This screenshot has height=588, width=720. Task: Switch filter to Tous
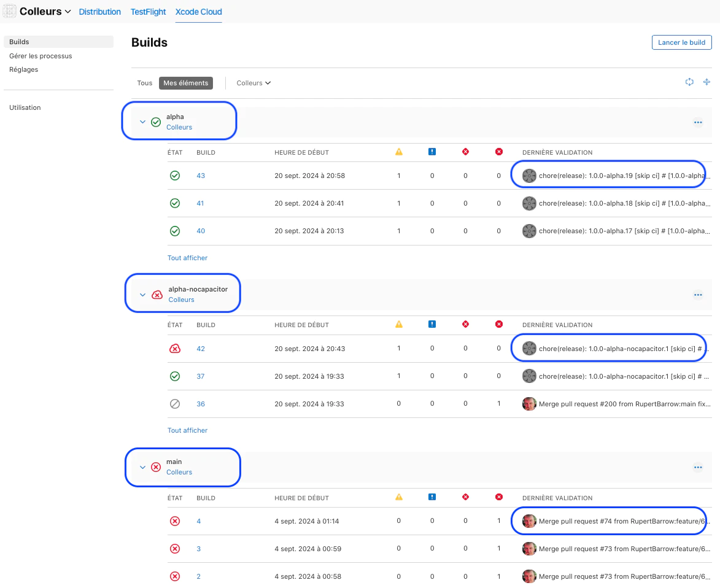click(144, 82)
